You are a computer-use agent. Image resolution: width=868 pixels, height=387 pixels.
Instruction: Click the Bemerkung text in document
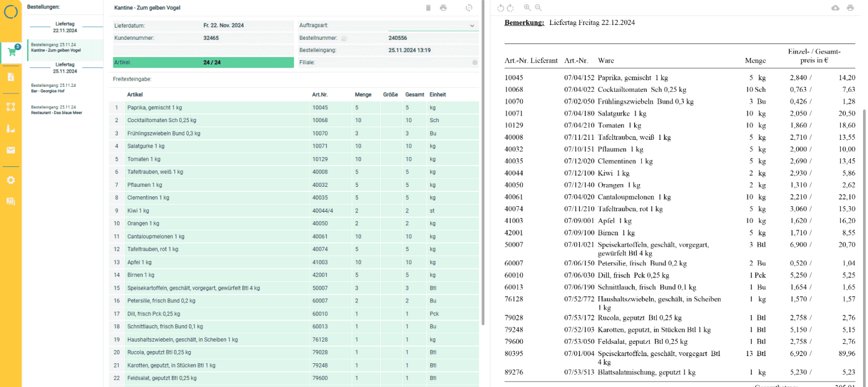point(524,23)
